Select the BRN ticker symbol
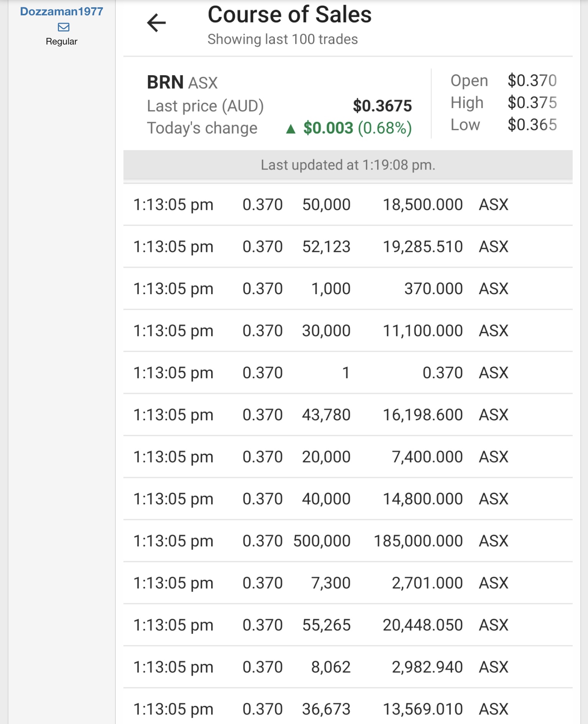Viewport: 588px width, 724px height. (165, 82)
